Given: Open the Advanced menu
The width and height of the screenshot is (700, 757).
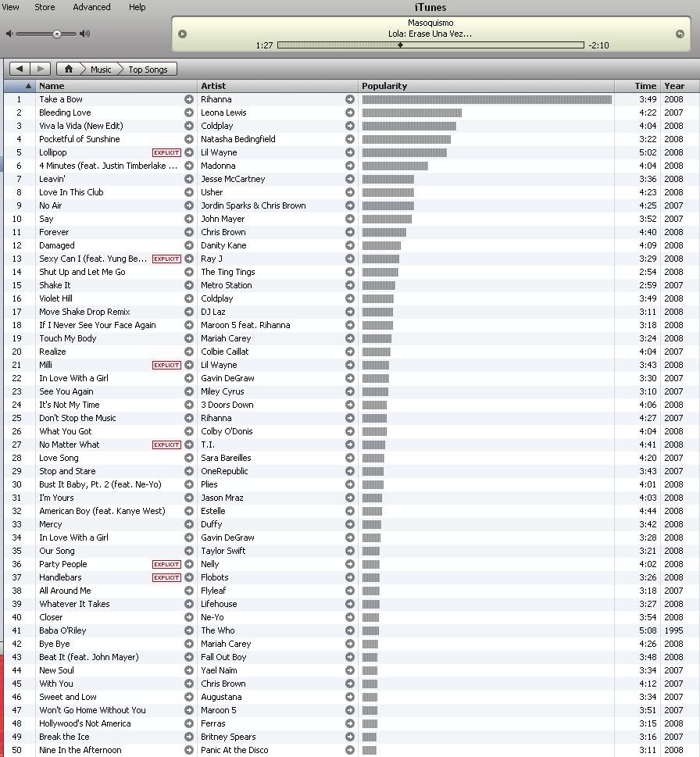Looking at the screenshot, I should click(x=91, y=7).
